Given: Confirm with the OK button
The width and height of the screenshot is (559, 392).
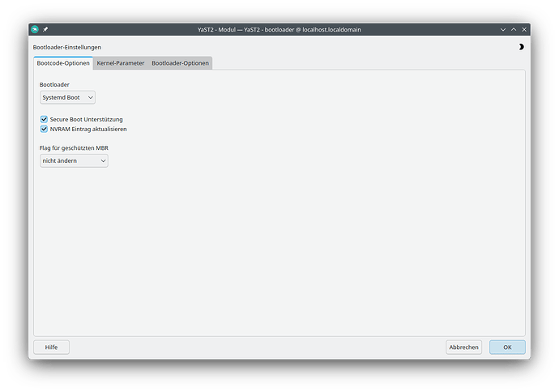Looking at the screenshot, I should click(507, 347).
